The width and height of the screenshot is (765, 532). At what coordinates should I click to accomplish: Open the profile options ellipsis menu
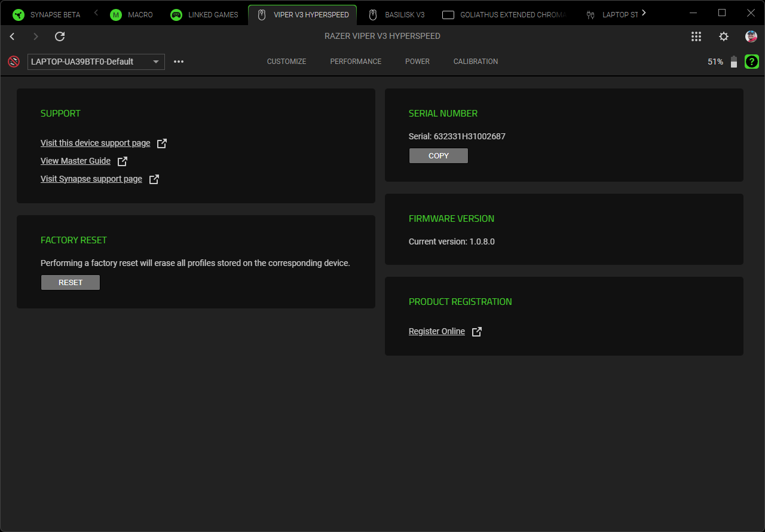pyautogui.click(x=179, y=62)
